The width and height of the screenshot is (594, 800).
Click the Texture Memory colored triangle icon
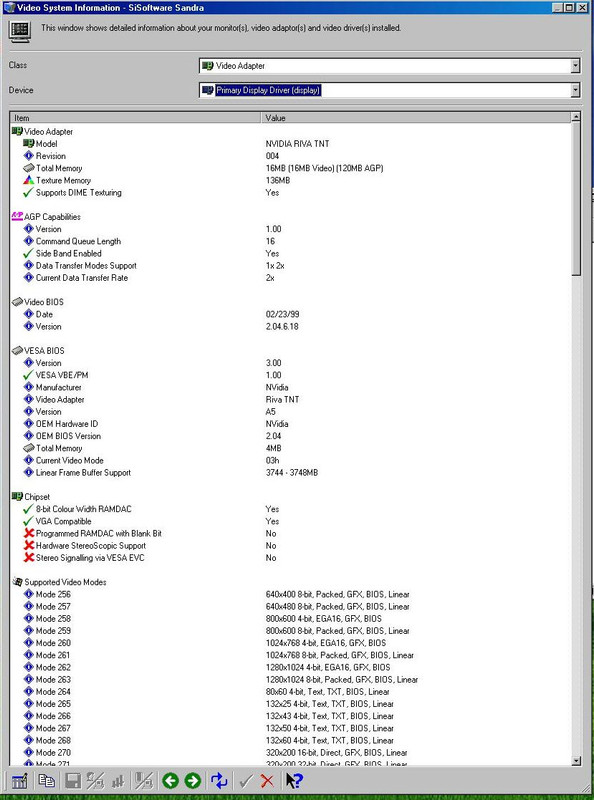tap(29, 180)
